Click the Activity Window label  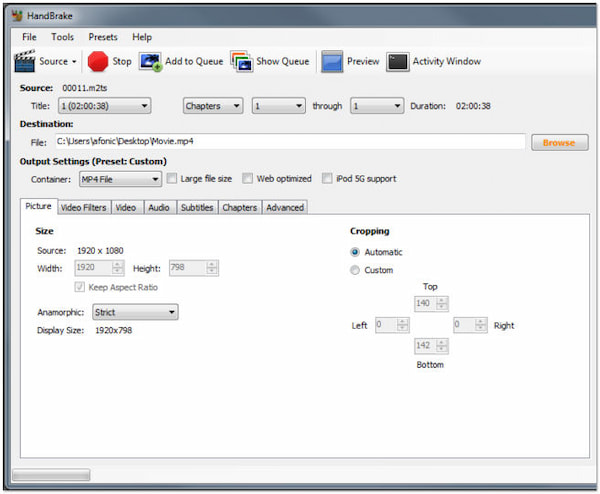[447, 61]
